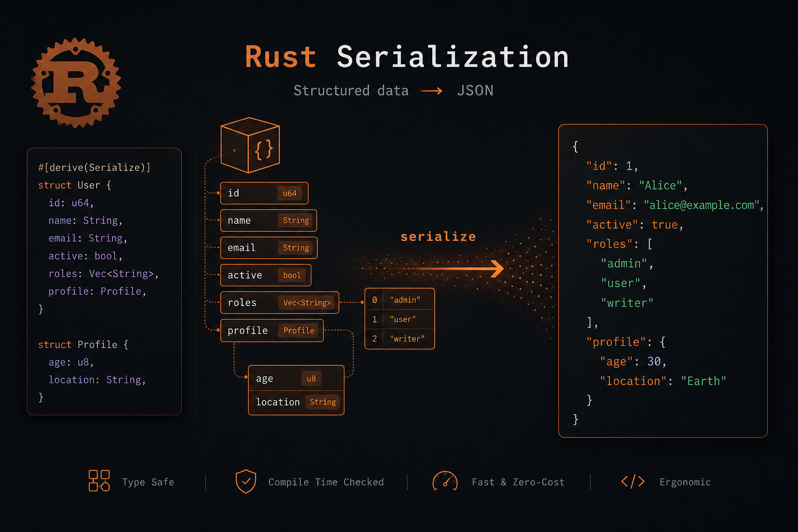Click the u8 type badge

pos(311,379)
